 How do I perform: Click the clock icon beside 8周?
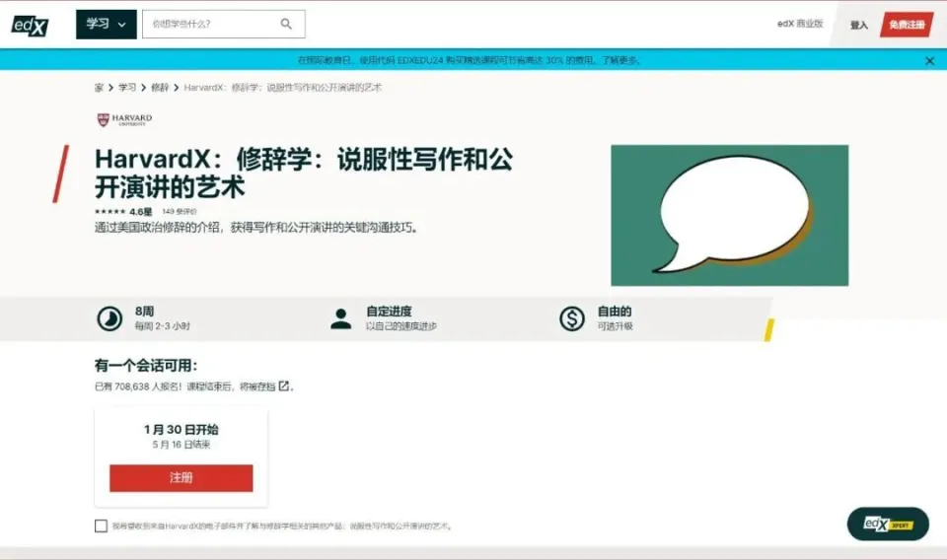tap(109, 318)
